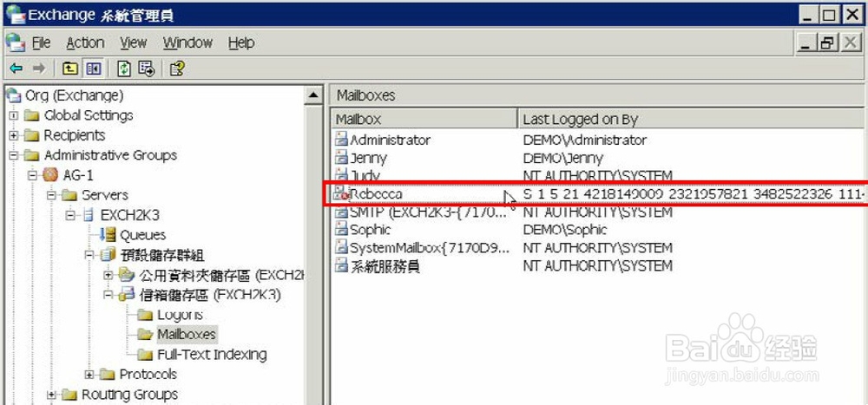
Task: Click the SystemMailbox icon in list
Action: point(342,247)
